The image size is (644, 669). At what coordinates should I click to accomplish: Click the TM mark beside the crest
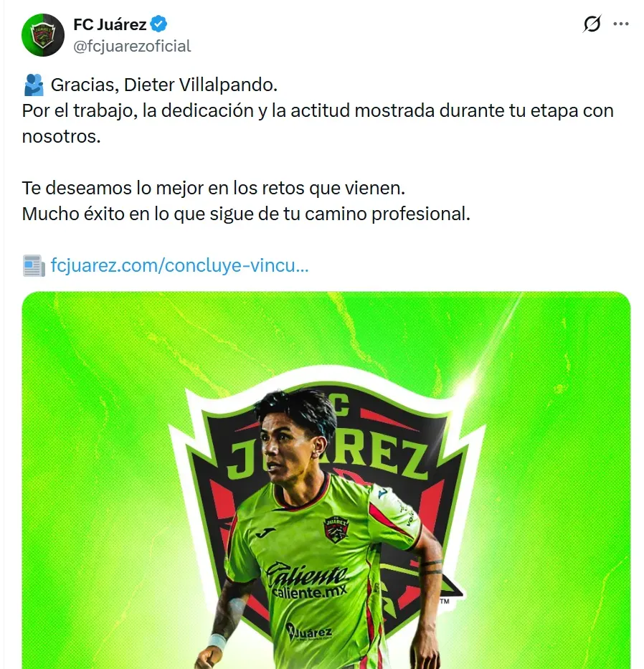click(x=445, y=601)
